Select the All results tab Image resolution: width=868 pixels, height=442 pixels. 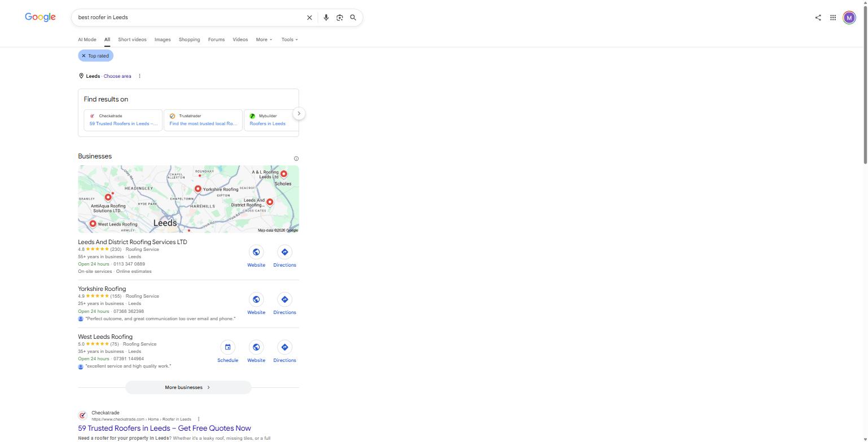[107, 39]
